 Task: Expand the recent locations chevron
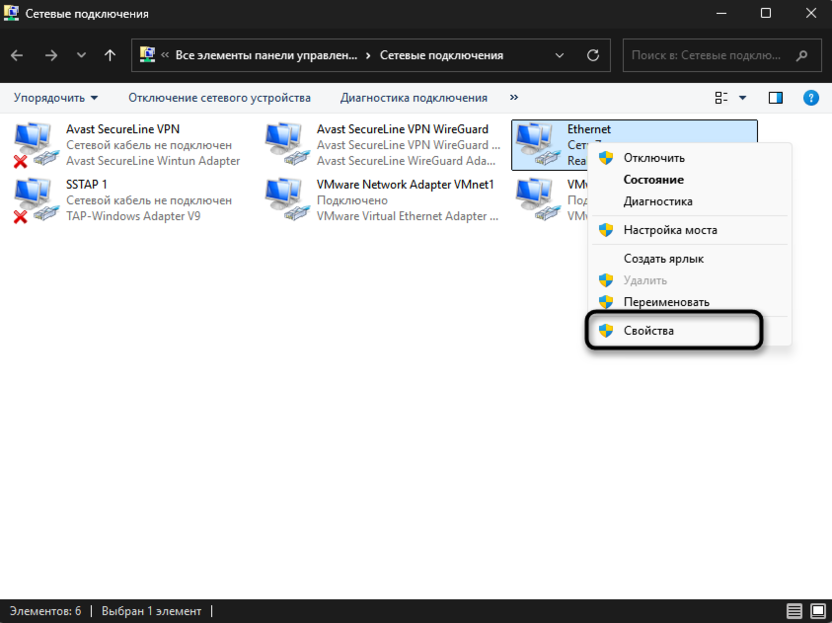coord(81,56)
